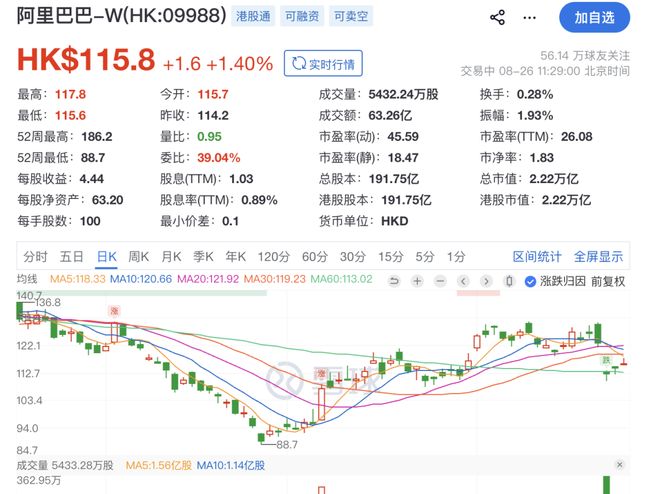The height and width of the screenshot is (494, 660).
Task: Click the 均线 label
Action: click(x=27, y=279)
